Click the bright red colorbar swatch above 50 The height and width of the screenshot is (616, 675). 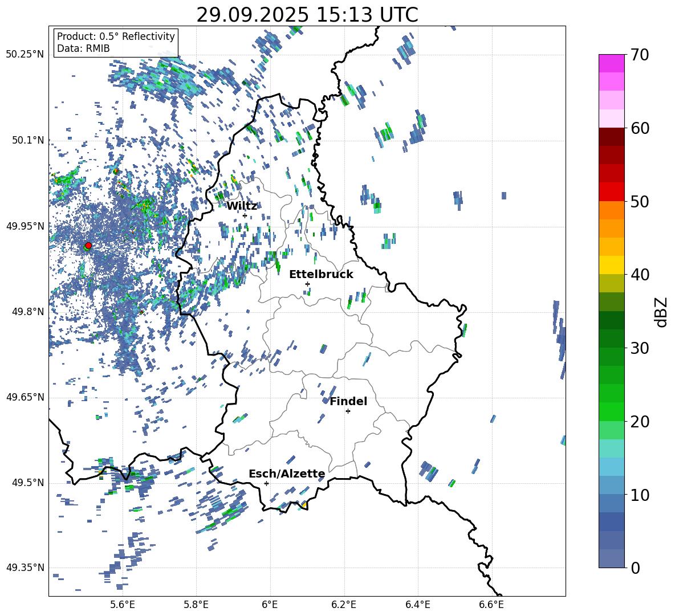611,192
